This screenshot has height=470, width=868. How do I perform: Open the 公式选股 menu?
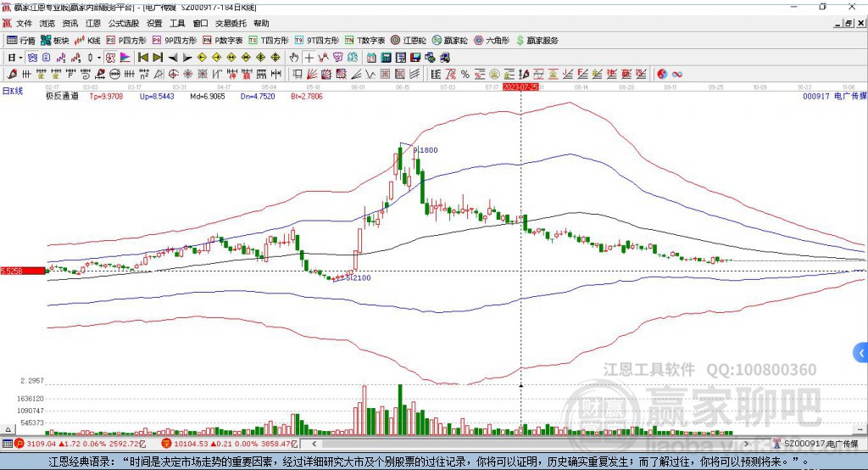point(124,23)
